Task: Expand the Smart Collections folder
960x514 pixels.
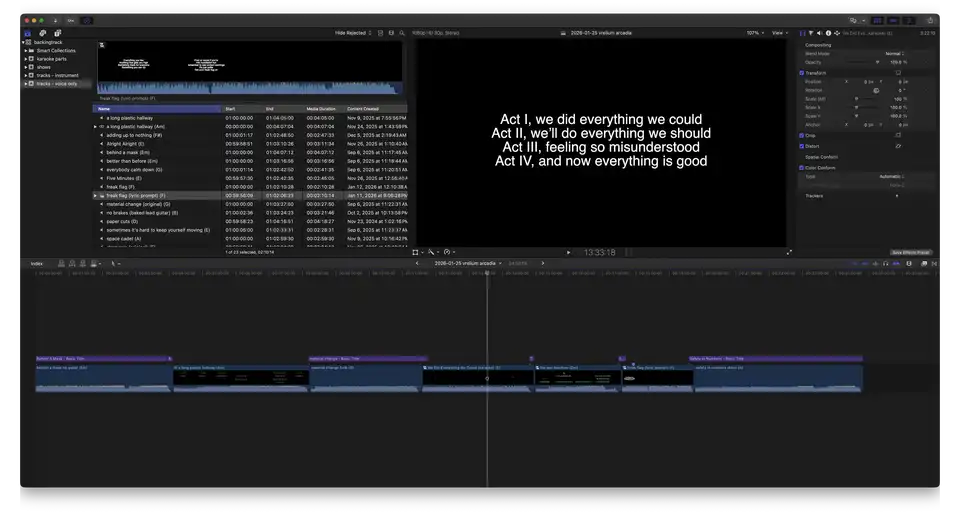Action: (x=26, y=51)
